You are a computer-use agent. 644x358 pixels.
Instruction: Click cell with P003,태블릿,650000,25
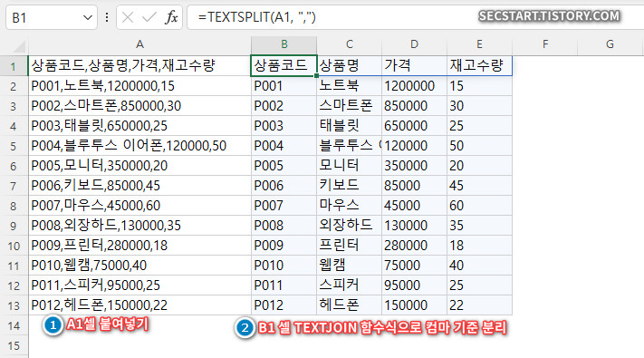click(139, 126)
